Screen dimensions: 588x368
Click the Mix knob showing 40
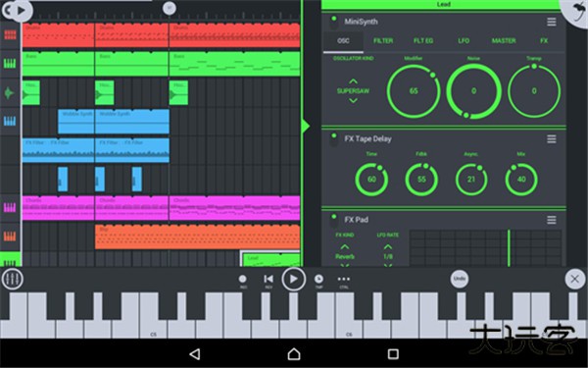521,180
